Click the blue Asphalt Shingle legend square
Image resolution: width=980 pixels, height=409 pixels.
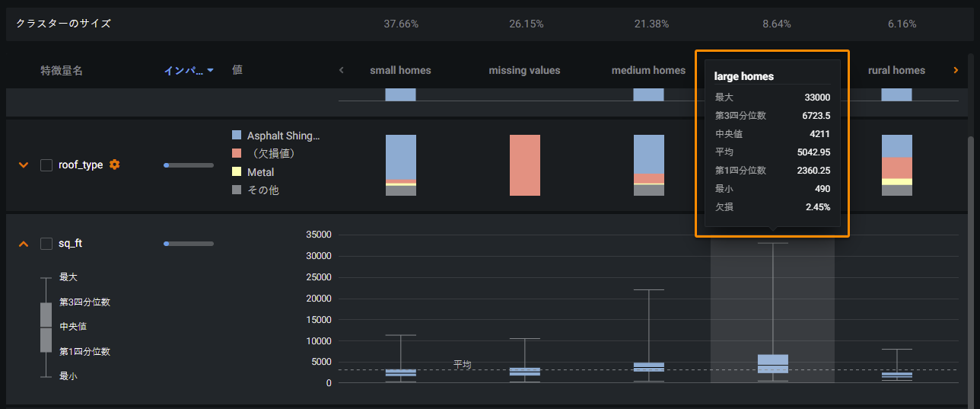[x=237, y=136]
